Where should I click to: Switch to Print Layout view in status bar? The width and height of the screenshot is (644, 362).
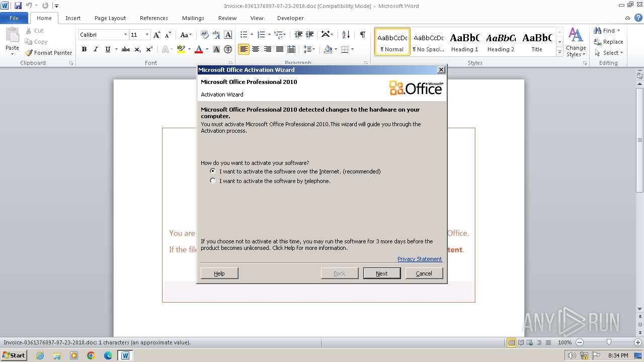[511, 342]
